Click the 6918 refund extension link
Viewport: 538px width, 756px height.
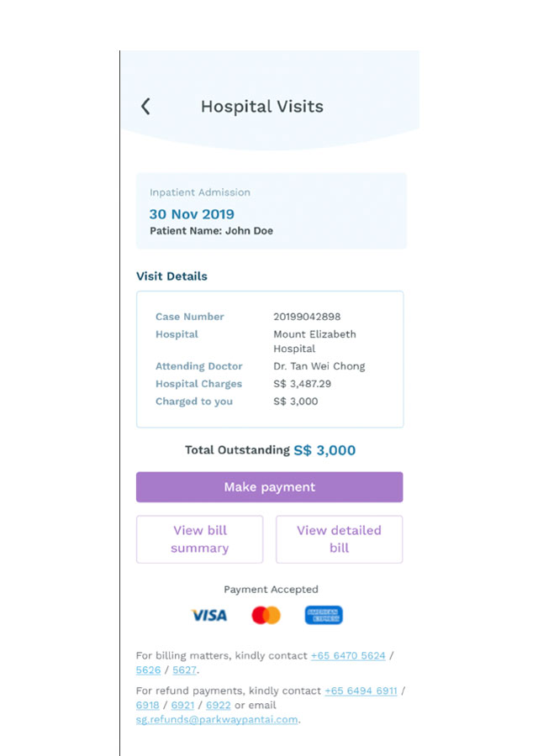pos(148,706)
